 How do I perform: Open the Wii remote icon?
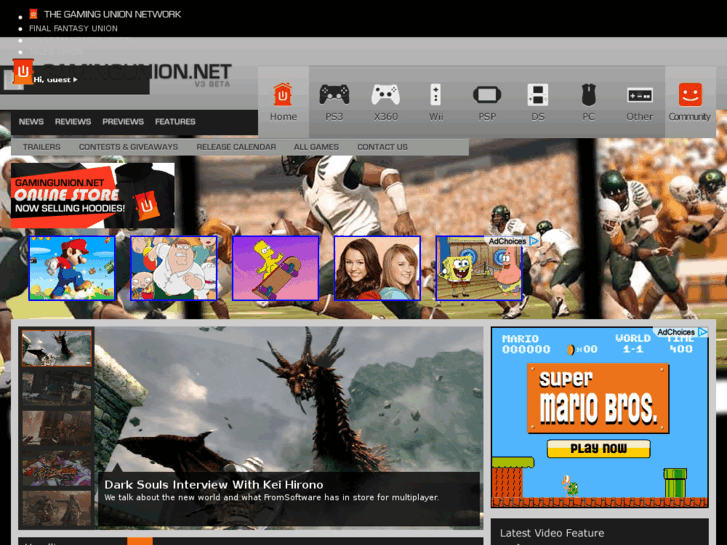pyautogui.click(x=435, y=94)
